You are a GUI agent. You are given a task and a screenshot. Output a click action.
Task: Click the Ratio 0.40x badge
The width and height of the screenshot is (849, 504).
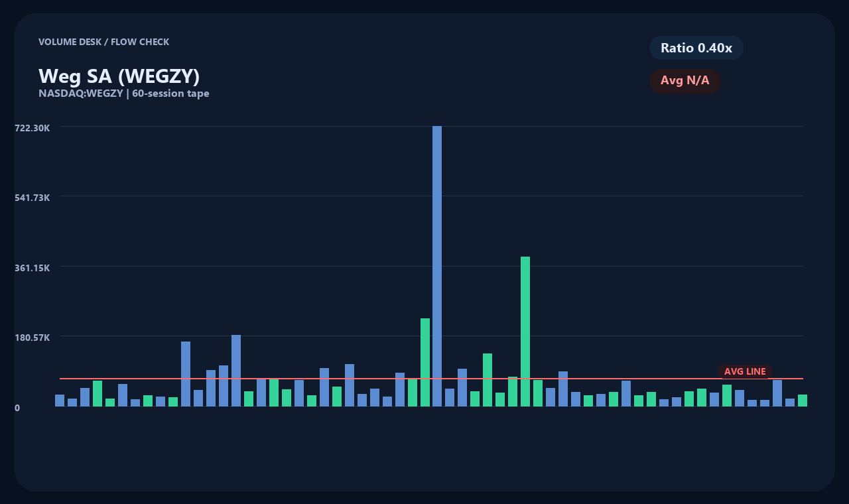click(696, 48)
